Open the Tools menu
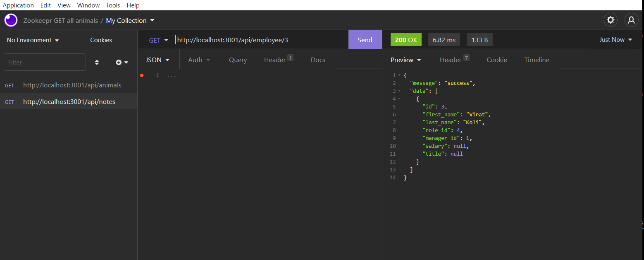Image resolution: width=644 pixels, height=260 pixels. point(113,5)
